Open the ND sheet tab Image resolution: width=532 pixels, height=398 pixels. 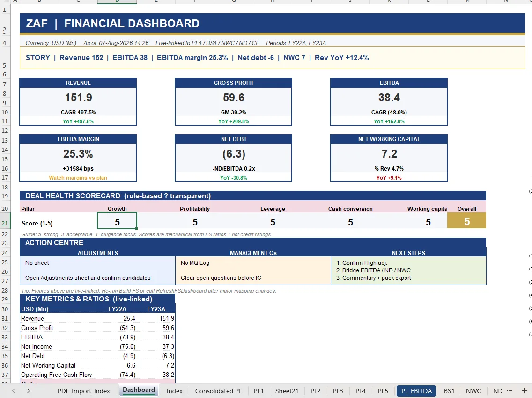[x=497, y=391]
